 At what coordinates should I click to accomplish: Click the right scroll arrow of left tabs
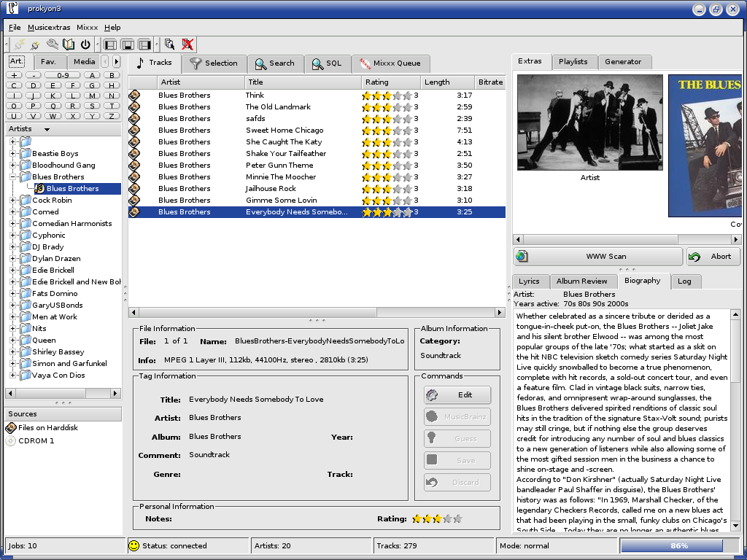click(x=116, y=62)
